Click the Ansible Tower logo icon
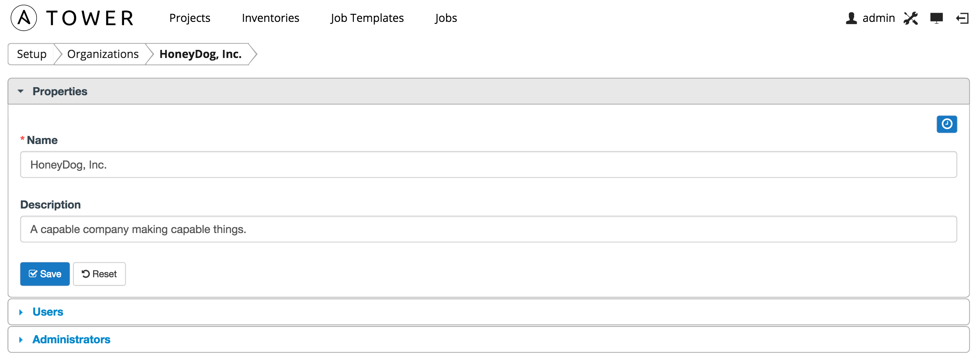 (24, 18)
